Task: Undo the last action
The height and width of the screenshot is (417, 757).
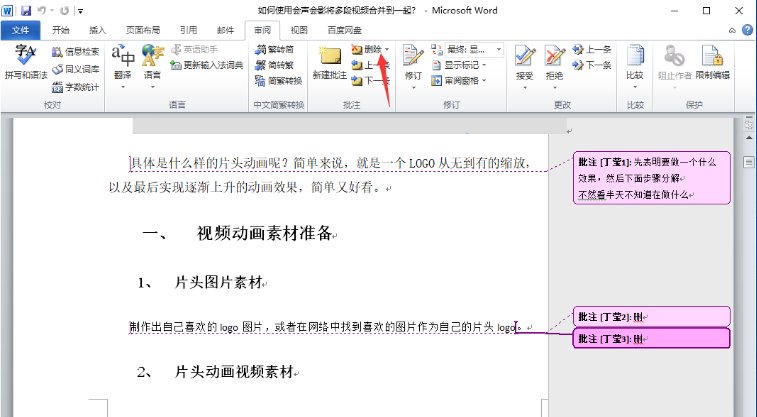Action: coord(42,10)
